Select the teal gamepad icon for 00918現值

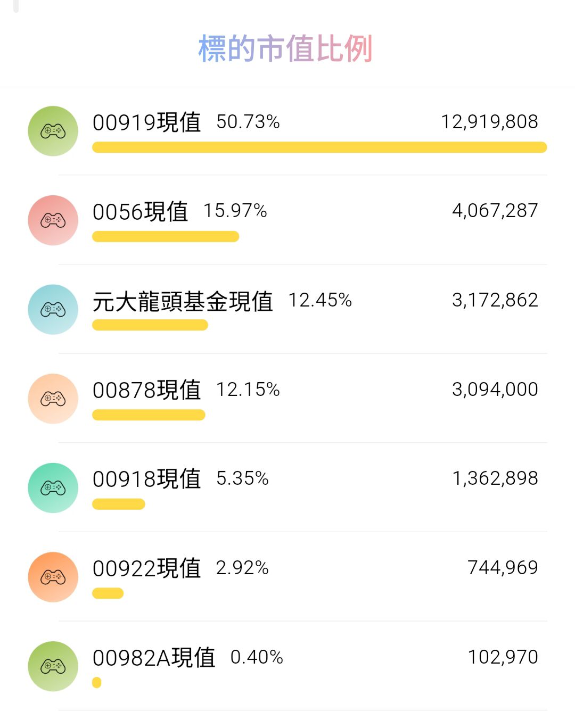[x=53, y=488]
